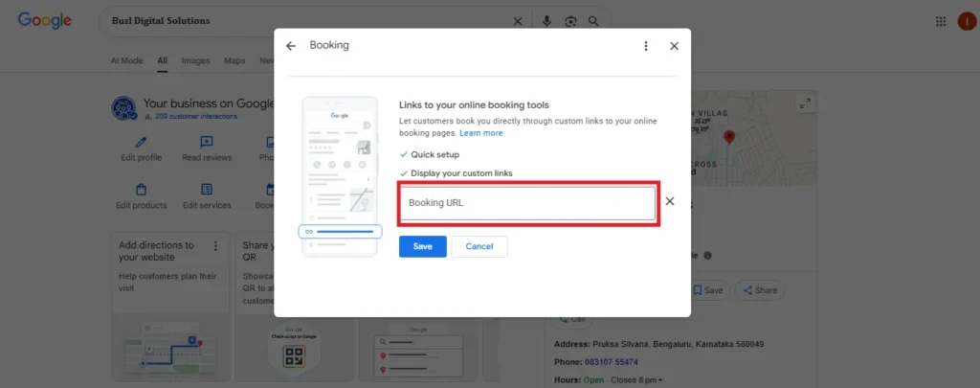Image resolution: width=980 pixels, height=388 pixels.
Task: Click the magnifier search icon
Action: 594,21
